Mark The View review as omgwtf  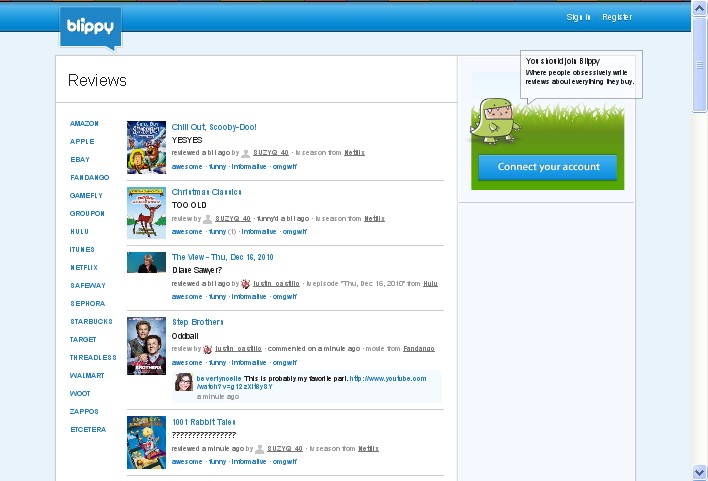pos(285,297)
